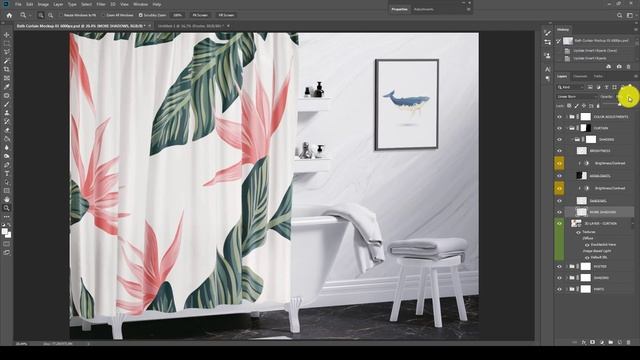Select Update Smart Objects (Save) history state

(596, 51)
